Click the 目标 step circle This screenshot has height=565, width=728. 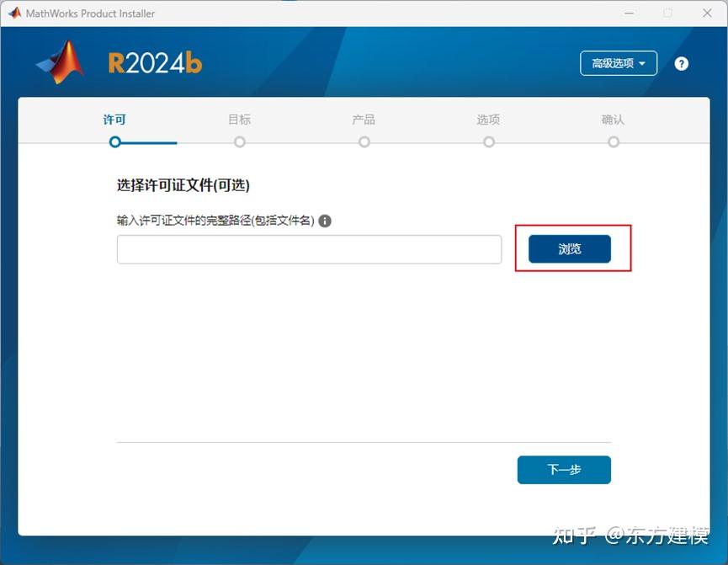tap(239, 142)
